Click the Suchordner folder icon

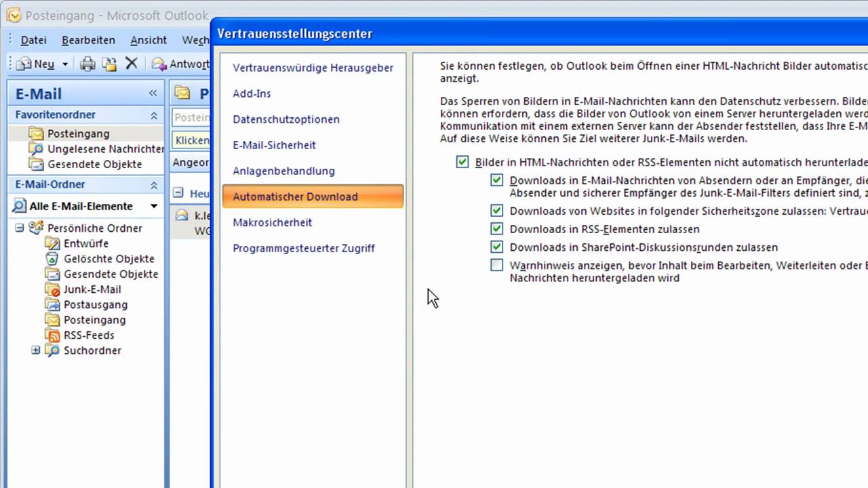coord(52,350)
